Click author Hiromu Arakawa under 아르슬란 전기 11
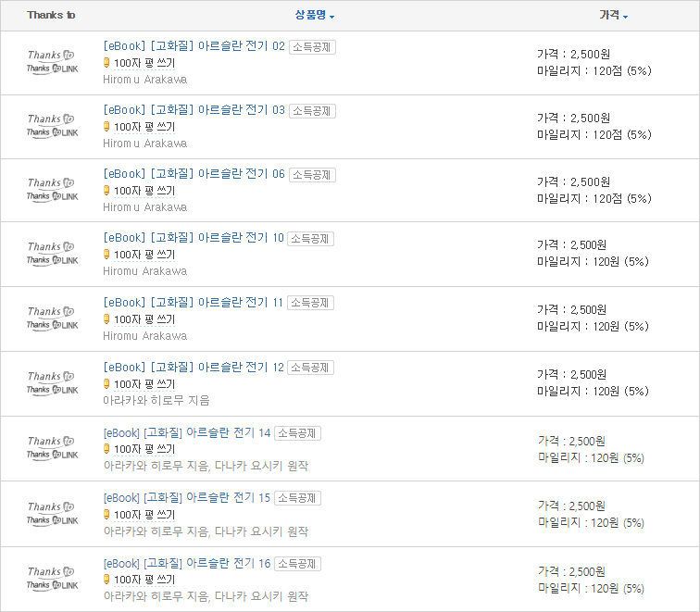The width and height of the screenshot is (700, 612). pos(145,336)
